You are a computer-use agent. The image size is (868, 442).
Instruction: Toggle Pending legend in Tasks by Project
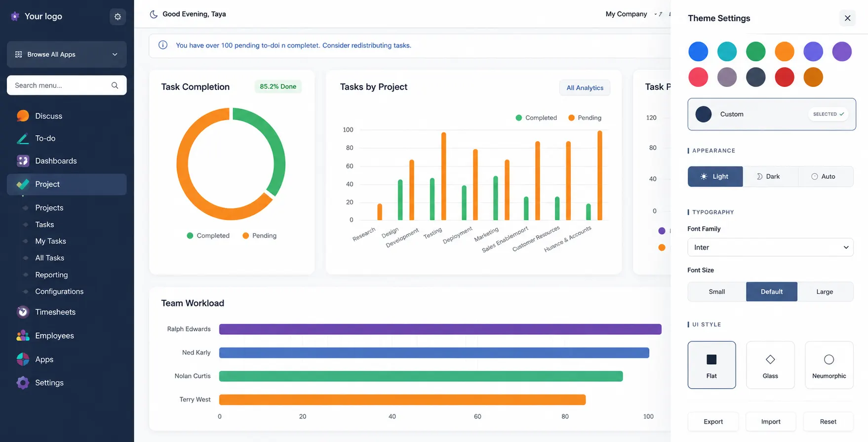pyautogui.click(x=585, y=118)
